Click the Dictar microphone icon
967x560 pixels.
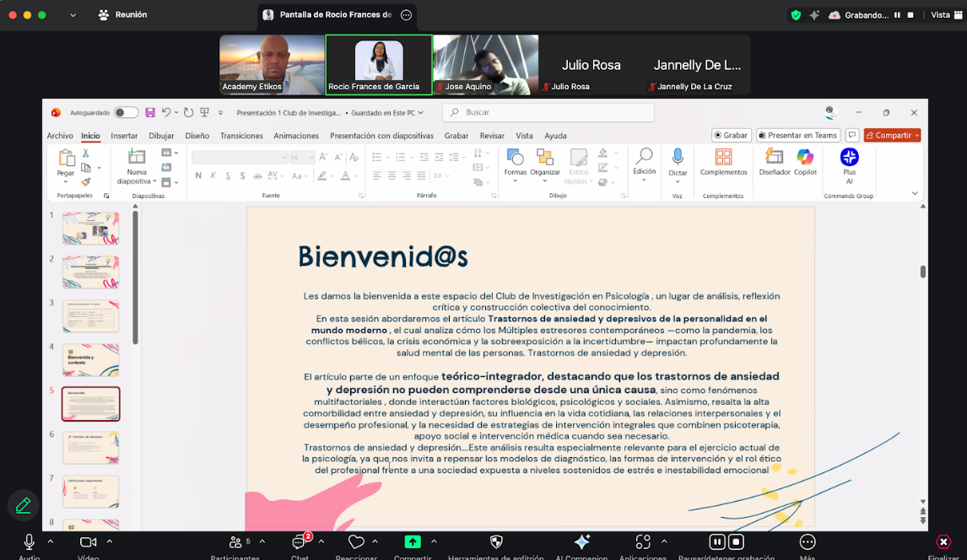[x=678, y=157]
